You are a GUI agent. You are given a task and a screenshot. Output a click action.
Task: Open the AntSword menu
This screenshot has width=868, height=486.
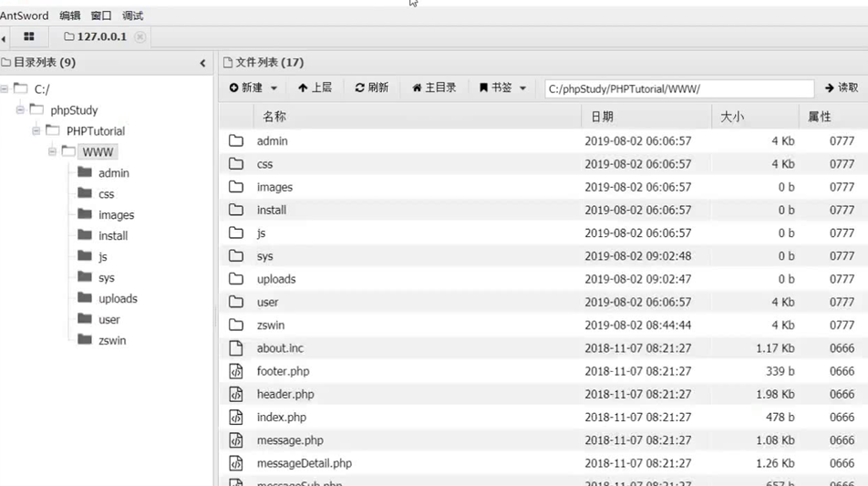click(25, 16)
